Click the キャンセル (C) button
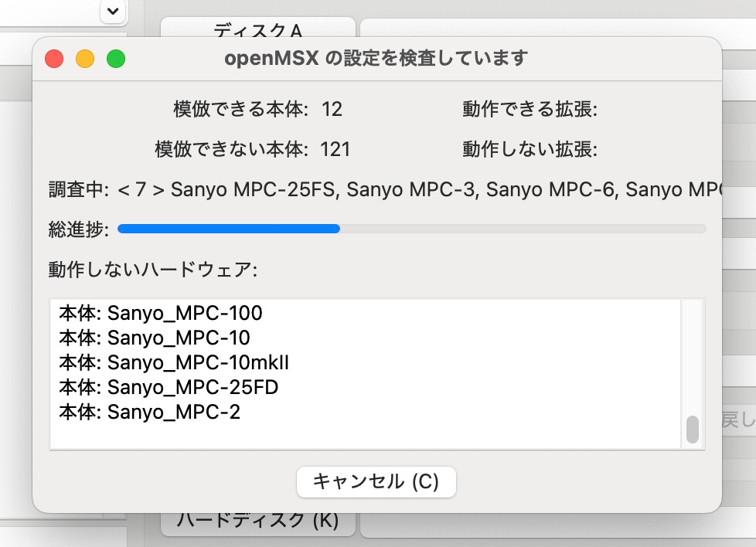 pos(376,482)
